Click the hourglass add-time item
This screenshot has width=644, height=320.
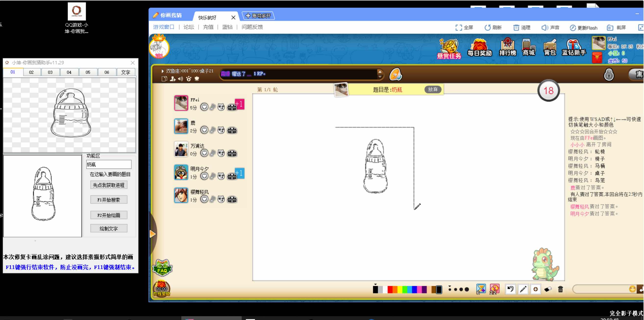481,289
